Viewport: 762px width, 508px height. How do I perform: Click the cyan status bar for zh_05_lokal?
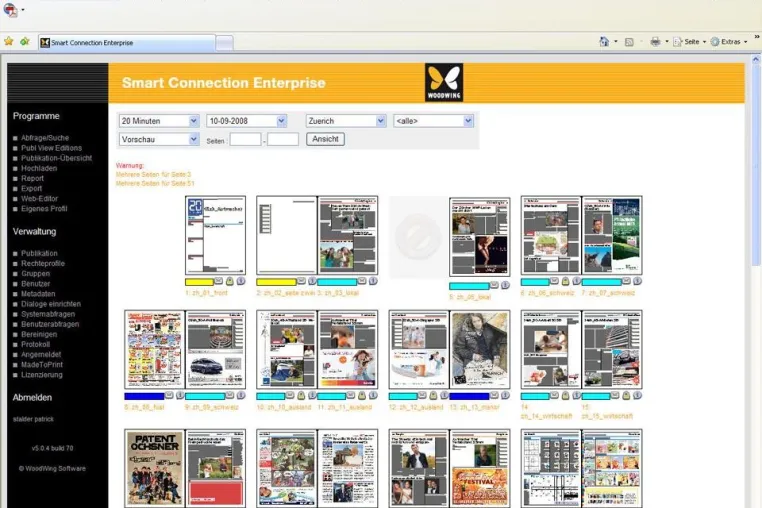pyautogui.click(x=469, y=286)
